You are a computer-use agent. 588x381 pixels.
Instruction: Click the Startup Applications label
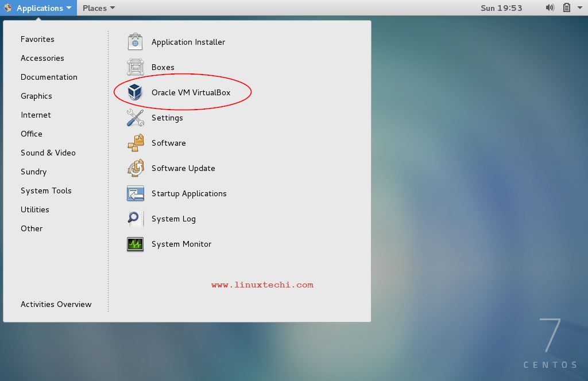(x=189, y=193)
